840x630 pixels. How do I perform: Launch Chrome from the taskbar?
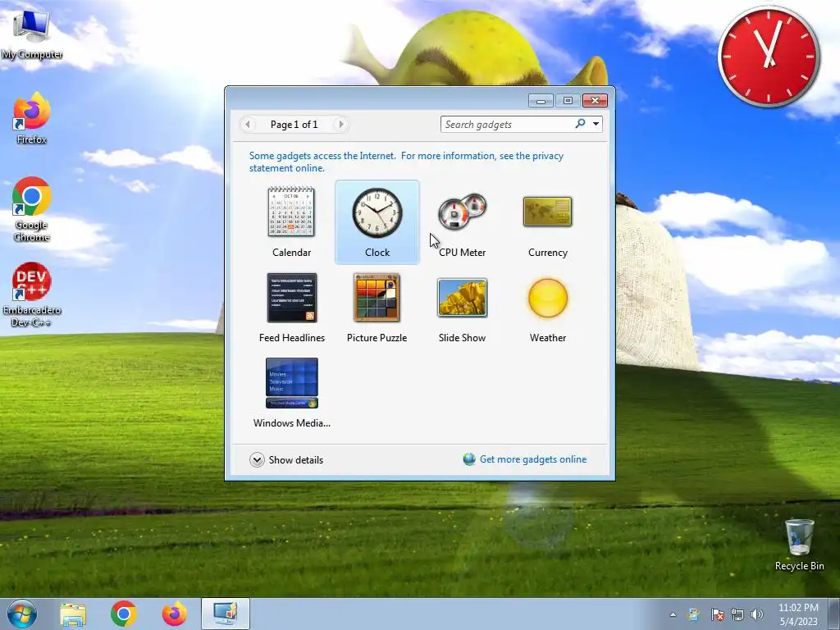pos(124,614)
